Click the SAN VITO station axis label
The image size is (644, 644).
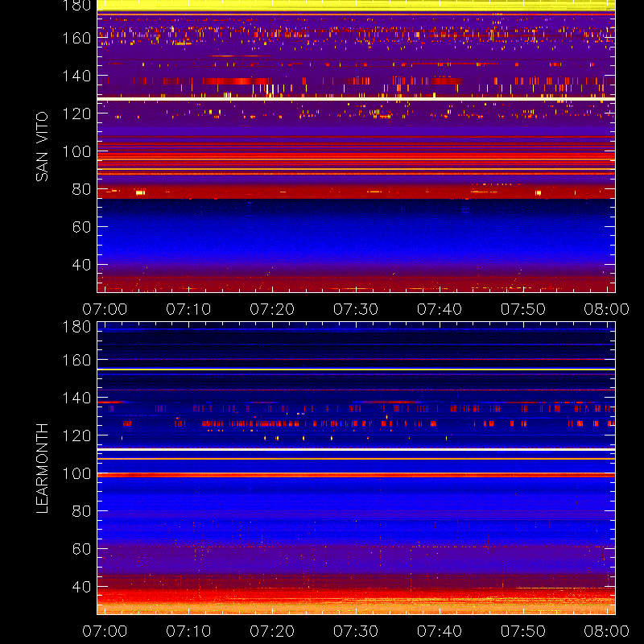point(42,147)
